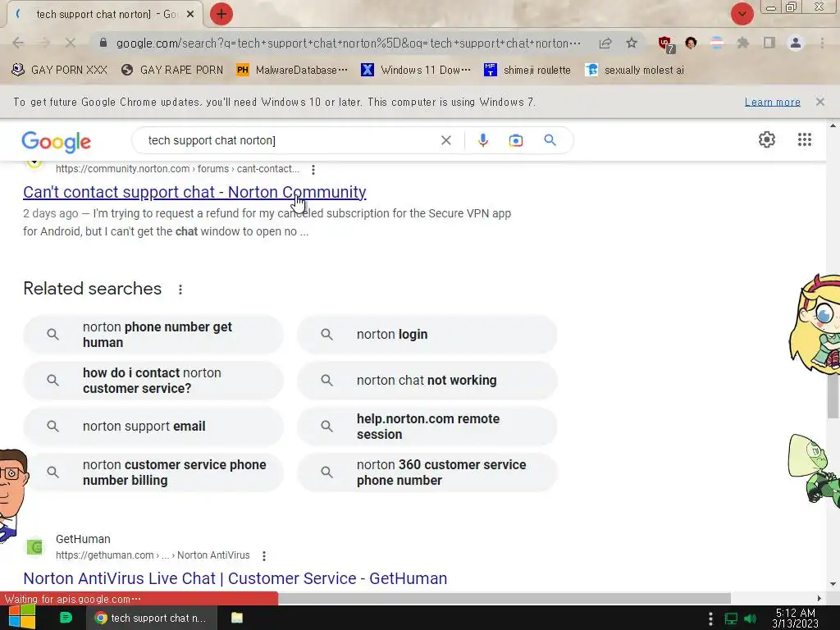This screenshot has height=630, width=840.
Task: Open the 'Windows 11 Dow…' bookmark
Action: [416, 70]
